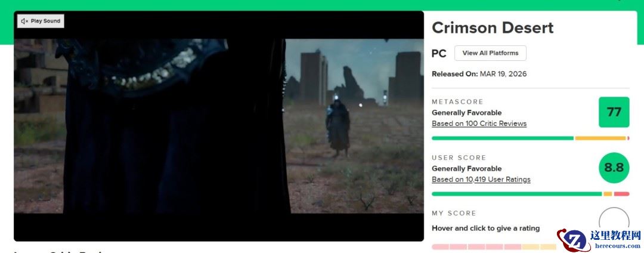Screen dimensions: 644x253
Task: Open View All Platforms list
Action: pos(490,53)
